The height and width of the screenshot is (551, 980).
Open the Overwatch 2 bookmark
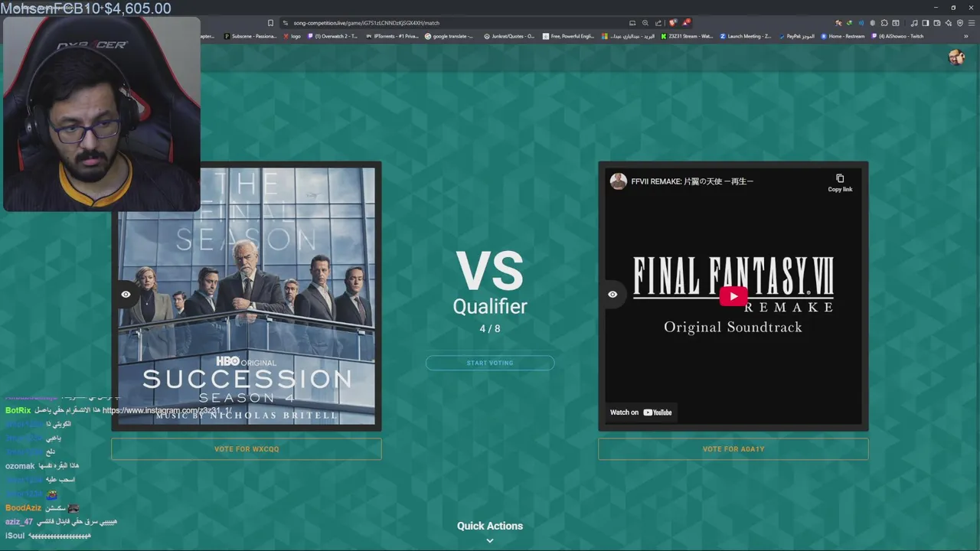[332, 36]
